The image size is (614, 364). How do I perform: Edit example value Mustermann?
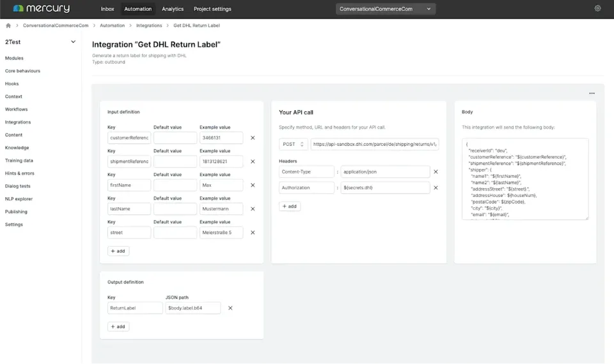pos(221,209)
